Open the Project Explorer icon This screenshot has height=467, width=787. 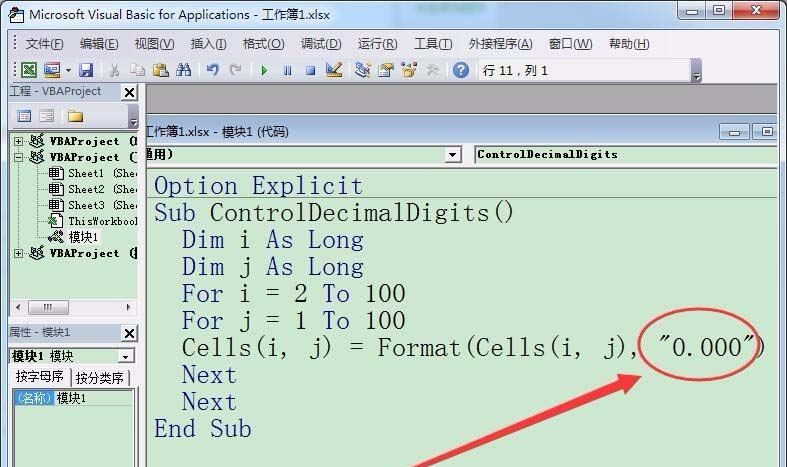(x=362, y=70)
